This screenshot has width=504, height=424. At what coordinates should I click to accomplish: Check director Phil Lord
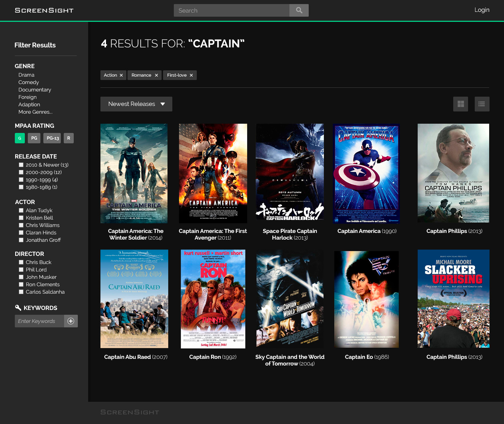[x=21, y=270]
